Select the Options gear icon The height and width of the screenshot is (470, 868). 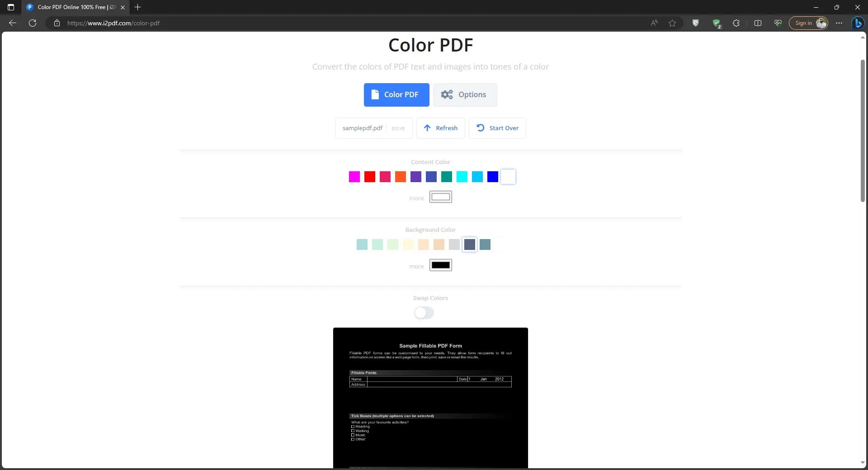point(447,94)
